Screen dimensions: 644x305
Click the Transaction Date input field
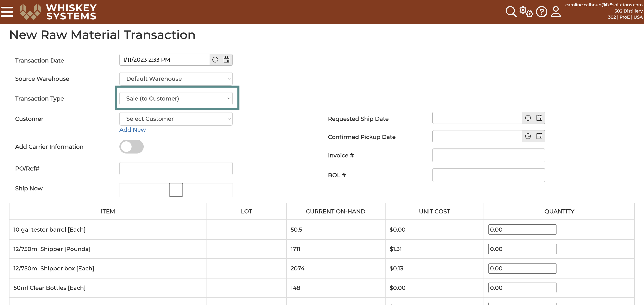(164, 59)
